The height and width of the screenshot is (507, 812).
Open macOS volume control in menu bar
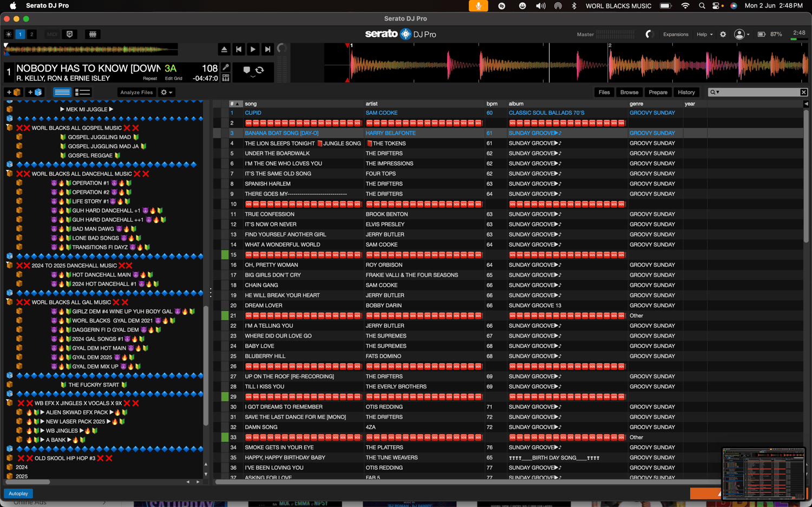(x=540, y=6)
